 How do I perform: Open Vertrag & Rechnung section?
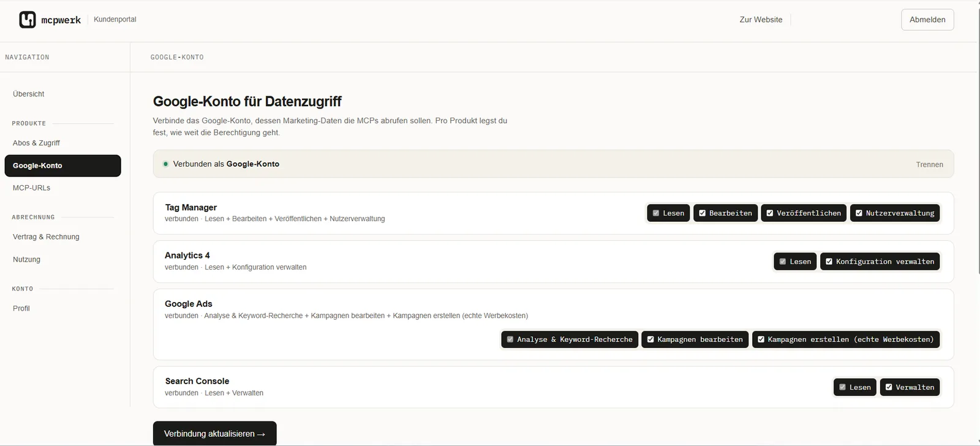[x=46, y=237]
